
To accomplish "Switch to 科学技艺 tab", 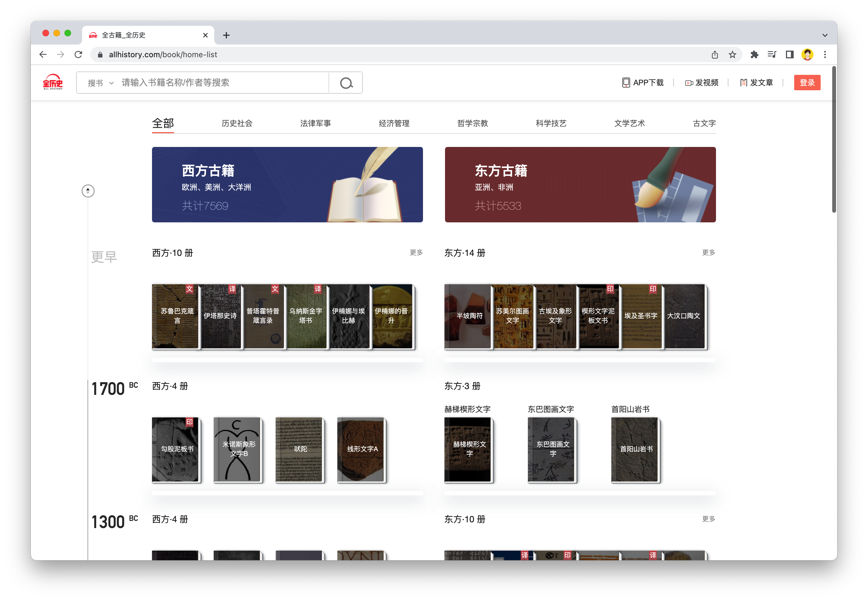I will tap(551, 124).
